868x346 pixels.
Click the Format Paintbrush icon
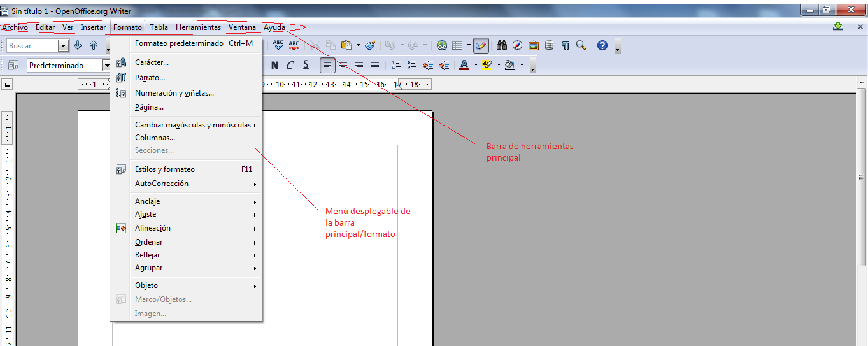[x=371, y=45]
